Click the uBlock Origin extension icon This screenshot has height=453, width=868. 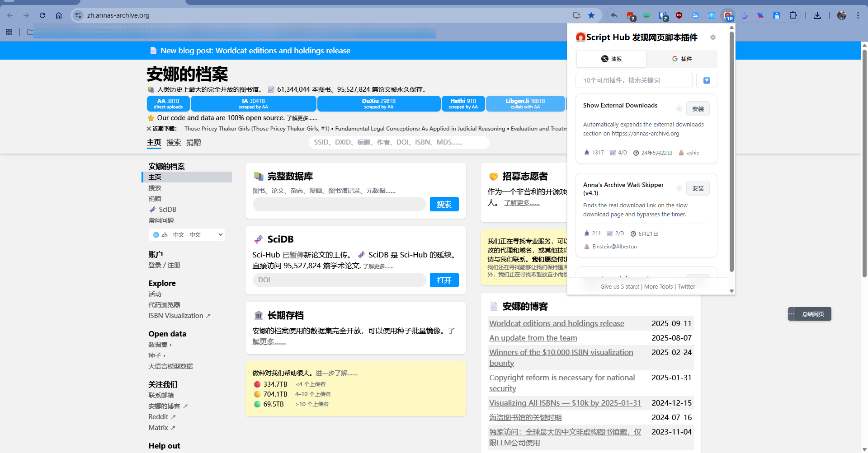(679, 15)
